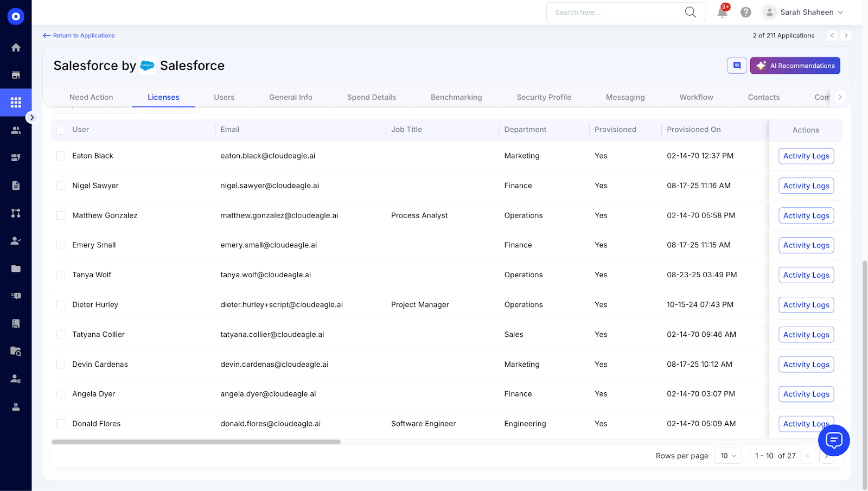
Task: Open the folder search icon in sidebar
Action: pyautogui.click(x=16, y=351)
